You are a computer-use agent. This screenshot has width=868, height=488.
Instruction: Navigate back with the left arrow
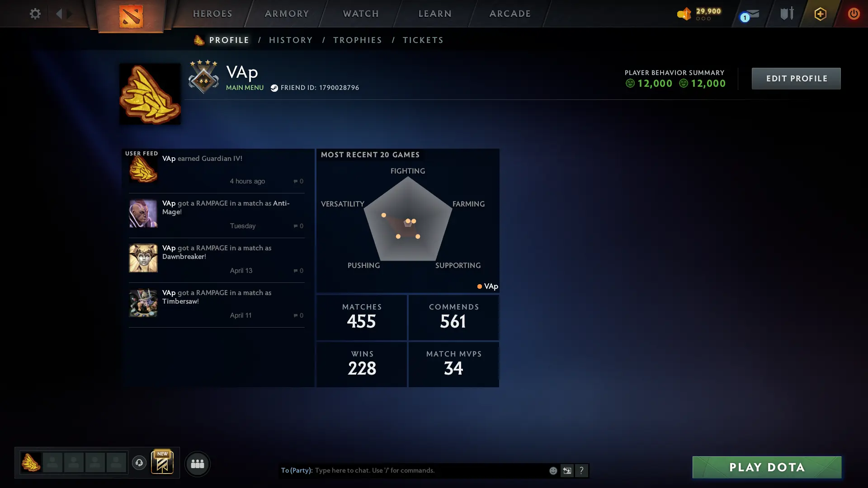coord(59,14)
